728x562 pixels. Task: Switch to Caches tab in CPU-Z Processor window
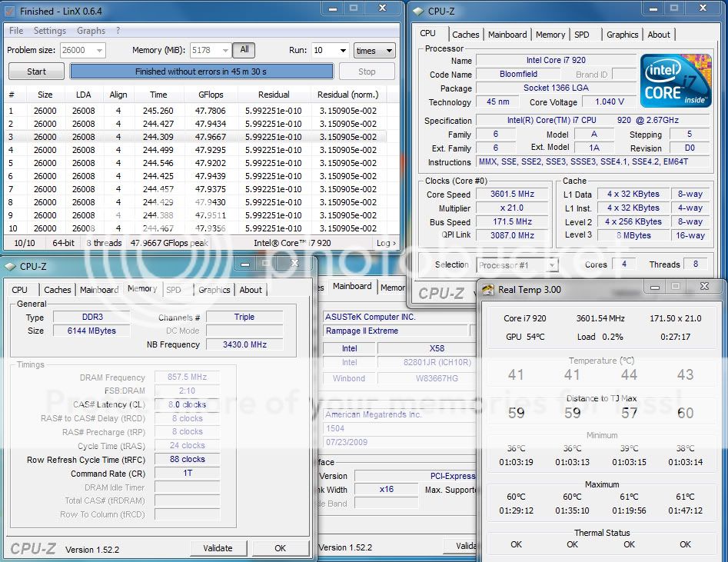[465, 35]
